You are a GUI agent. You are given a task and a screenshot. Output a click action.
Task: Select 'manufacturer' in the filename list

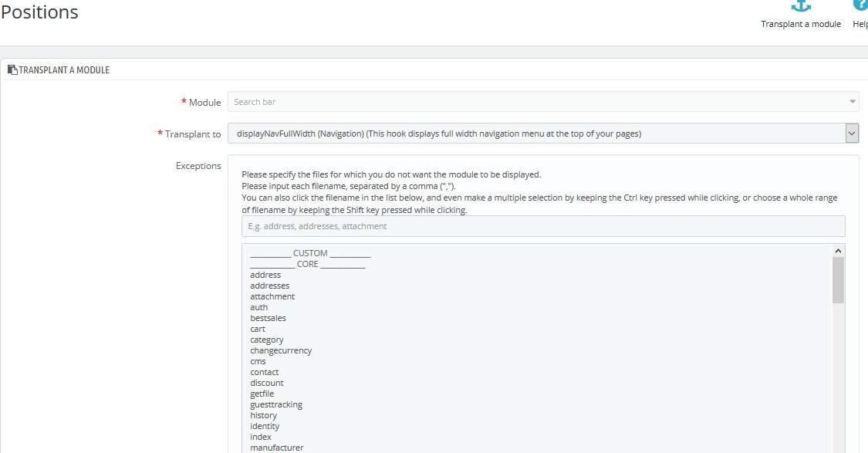(277, 448)
